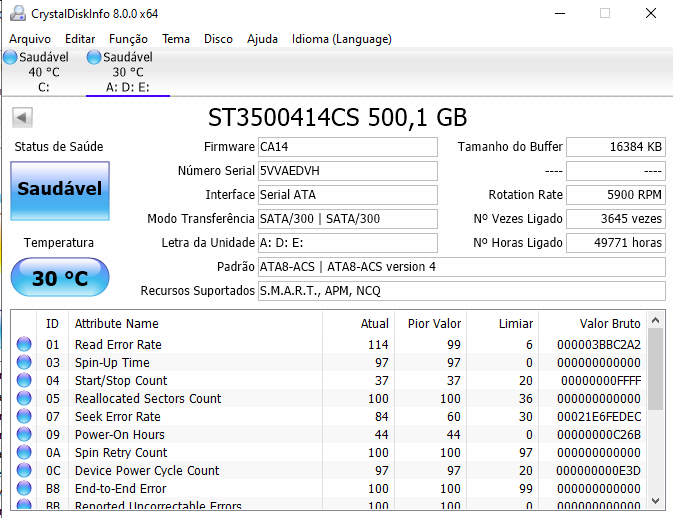Click the previous disk arrow button
The height and width of the screenshot is (518, 673).
coord(22,117)
